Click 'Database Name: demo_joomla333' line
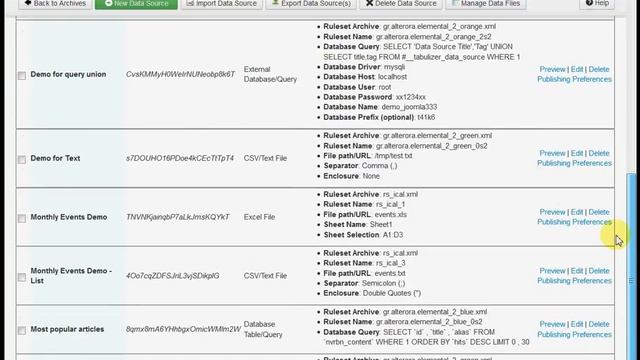Screen dimensions: 640x360 tap(380, 107)
